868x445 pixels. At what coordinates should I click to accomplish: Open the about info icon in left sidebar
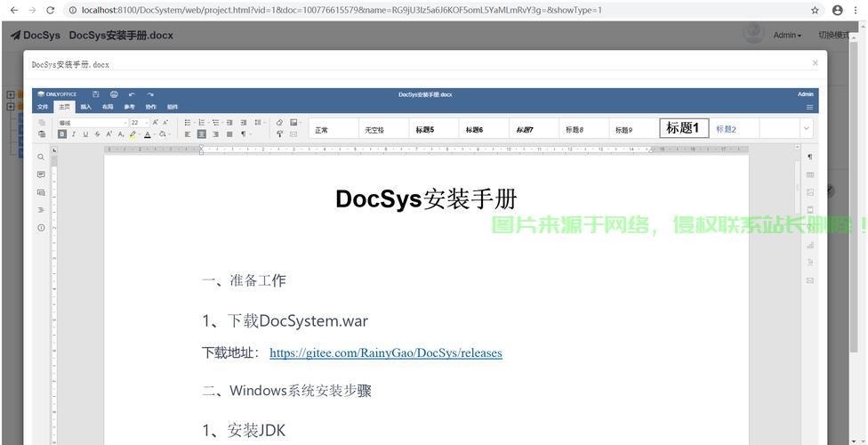pyautogui.click(x=41, y=228)
